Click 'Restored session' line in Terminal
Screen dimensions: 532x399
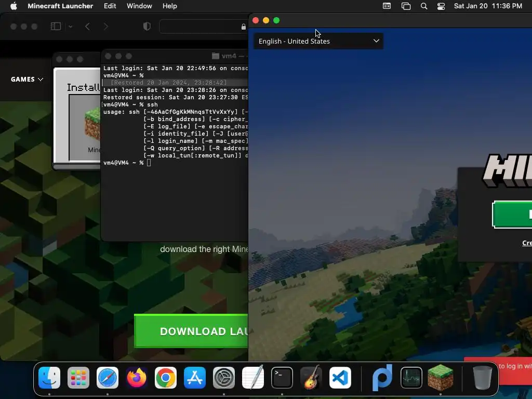click(x=176, y=97)
